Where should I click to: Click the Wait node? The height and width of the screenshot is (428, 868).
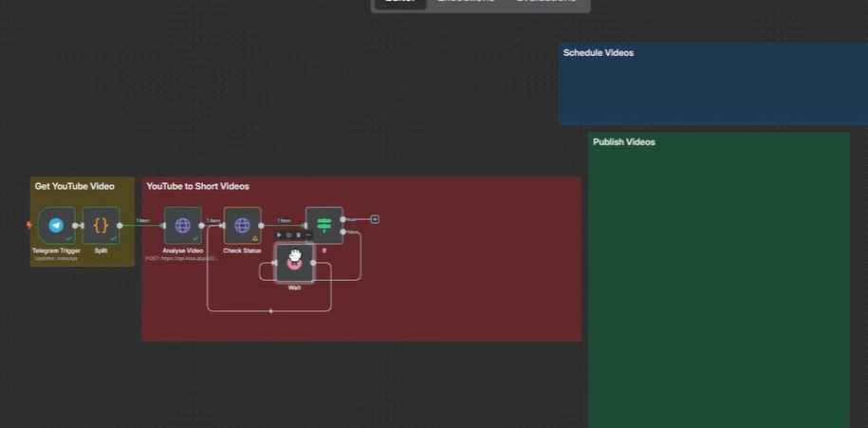[294, 263]
